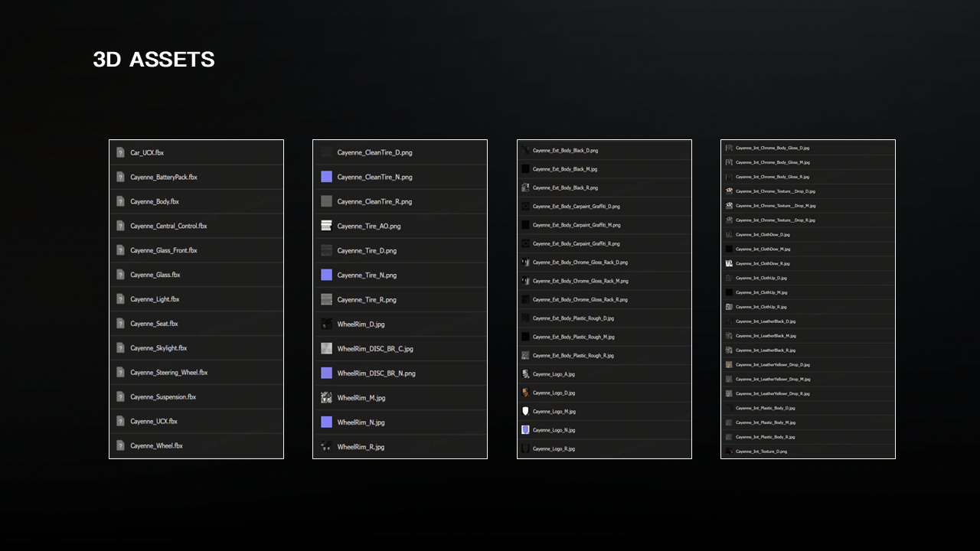
Task: Pick Cayenne_Int_Plastic_Body_M.jpg
Action: pos(766,422)
